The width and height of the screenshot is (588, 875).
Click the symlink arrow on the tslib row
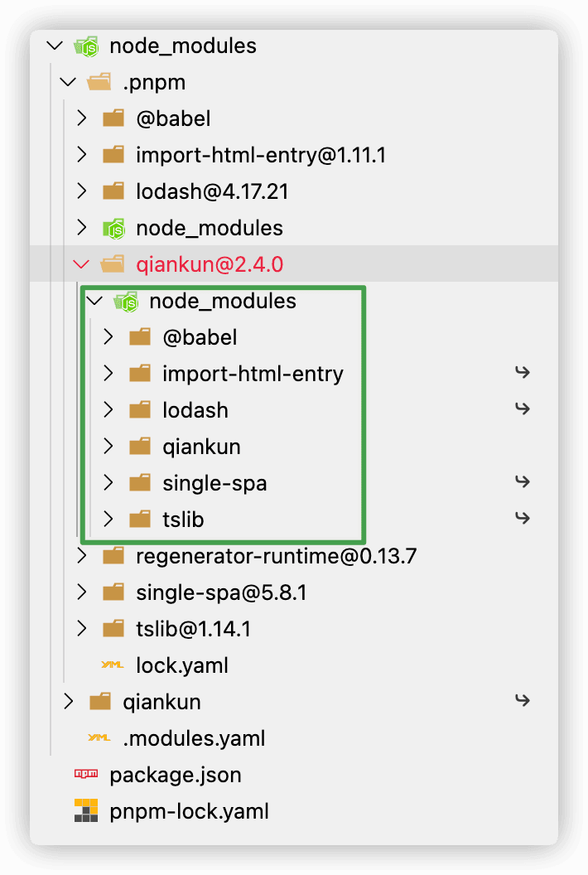tap(522, 519)
